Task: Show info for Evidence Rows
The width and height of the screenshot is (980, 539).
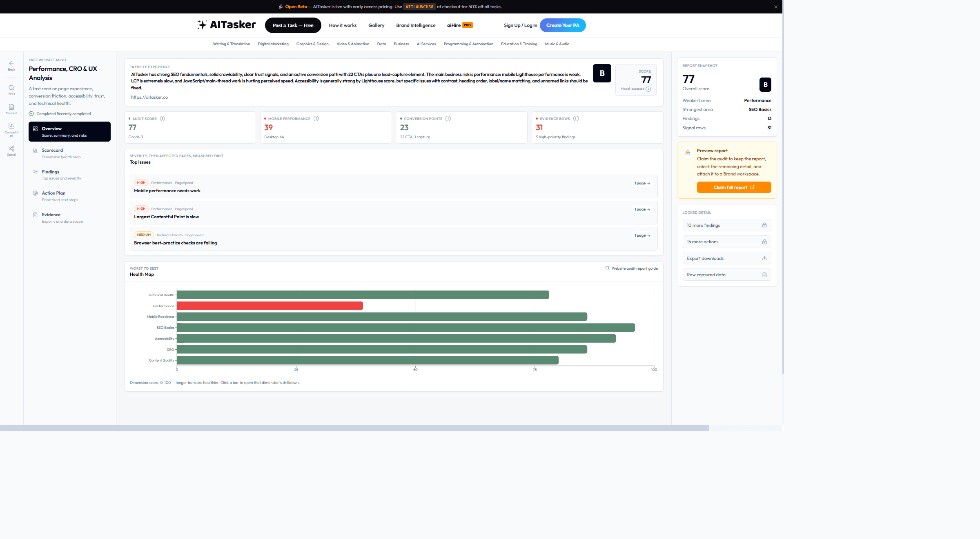Action: (x=576, y=119)
